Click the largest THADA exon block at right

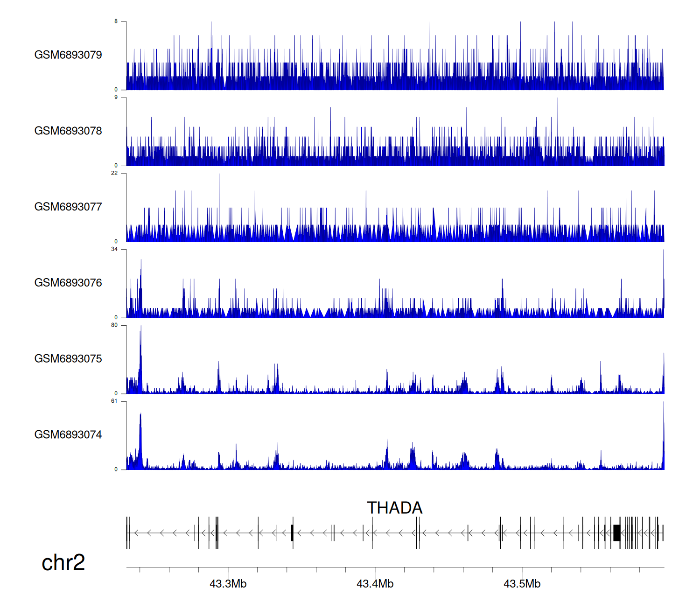coord(616,532)
